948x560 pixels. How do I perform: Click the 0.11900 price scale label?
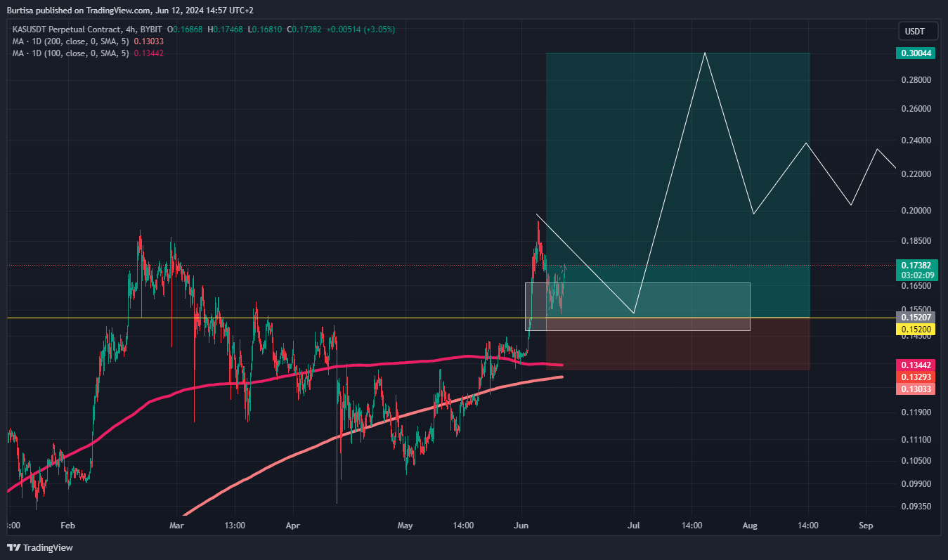pos(917,412)
